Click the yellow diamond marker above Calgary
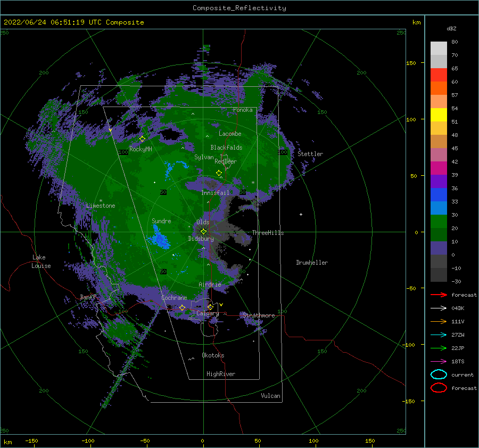Viewport: 479px width, 448px height. [x=210, y=307]
